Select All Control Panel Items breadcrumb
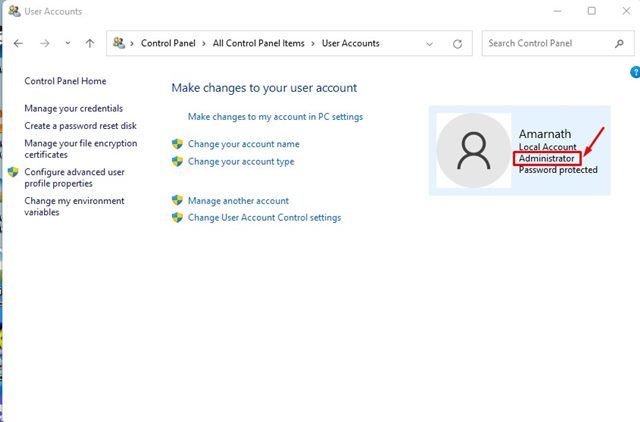 pyautogui.click(x=258, y=43)
